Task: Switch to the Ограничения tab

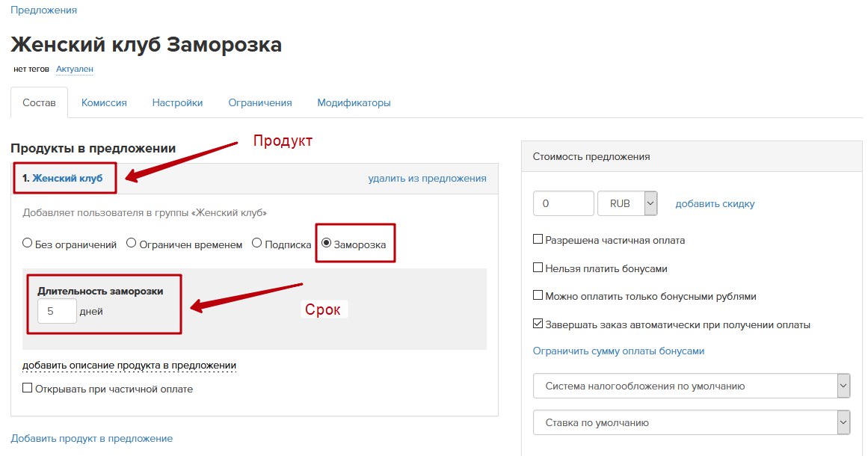Action: (259, 103)
